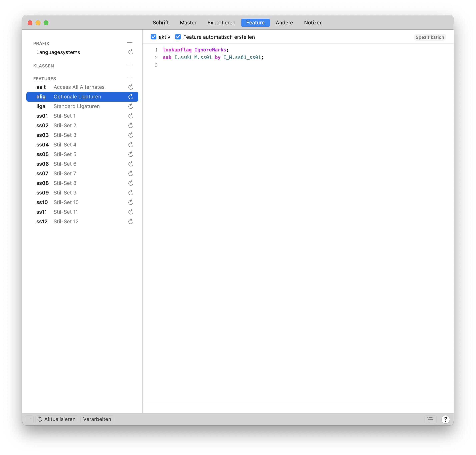Refresh the liga feature code

point(130,106)
